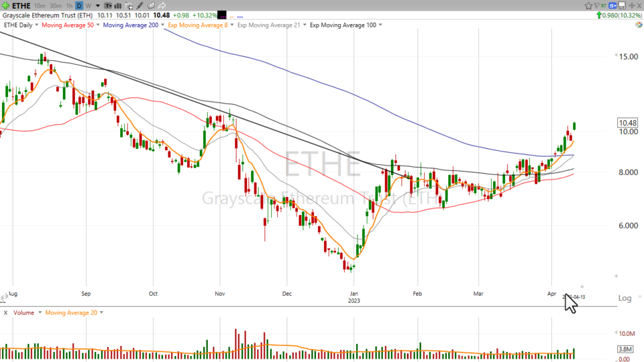Click the flag marker icon
Screen dimensions: 644x362
coord(597,5)
